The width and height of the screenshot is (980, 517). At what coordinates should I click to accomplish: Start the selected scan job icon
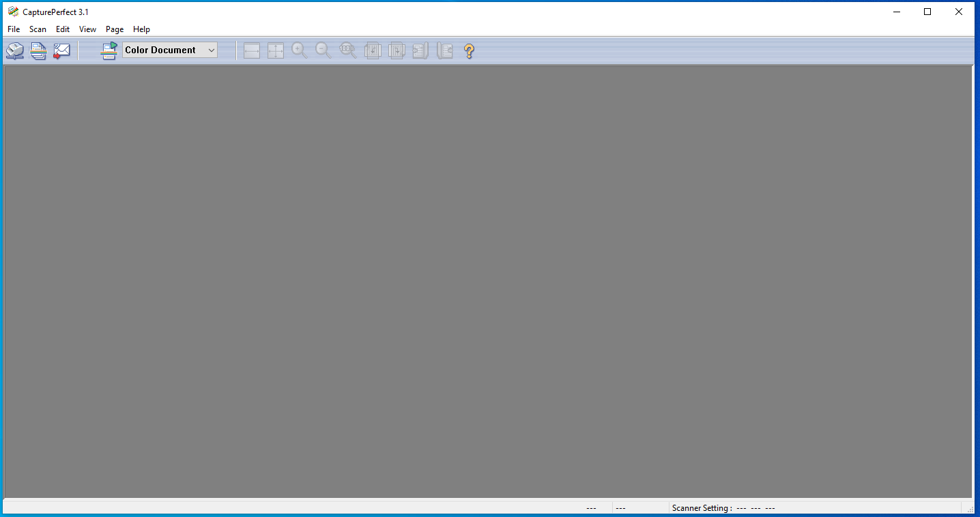click(x=109, y=50)
